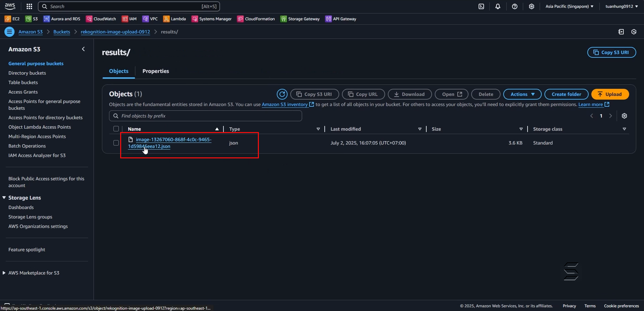
Task: Focus the Find objects by prefix field
Action: [205, 116]
